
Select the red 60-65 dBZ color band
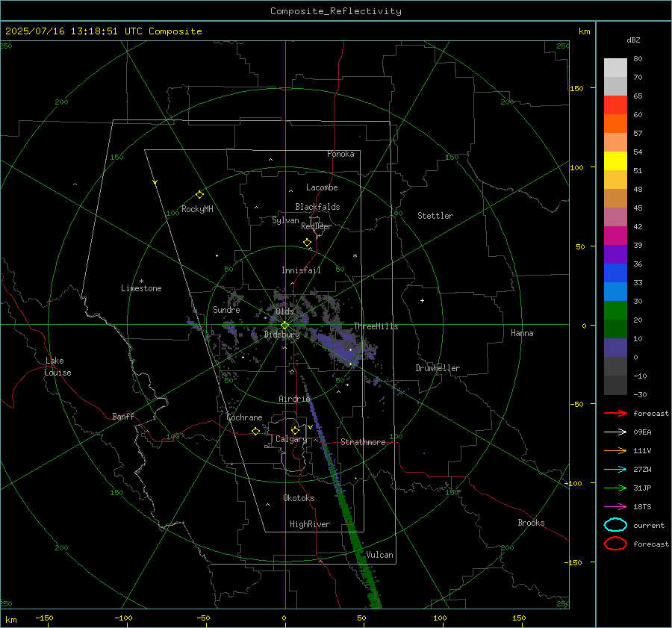pyautogui.click(x=615, y=105)
